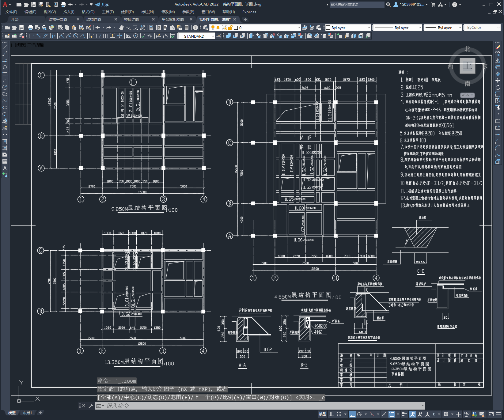Click the 1505999135 account sign-in button
504x420 pixels.
[x=410, y=5]
